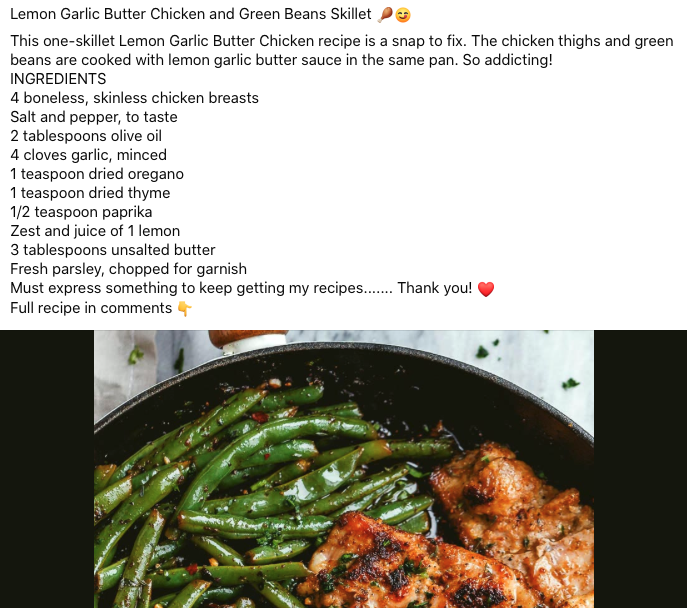
Task: Click the black right margin beside photo
Action: [641, 469]
